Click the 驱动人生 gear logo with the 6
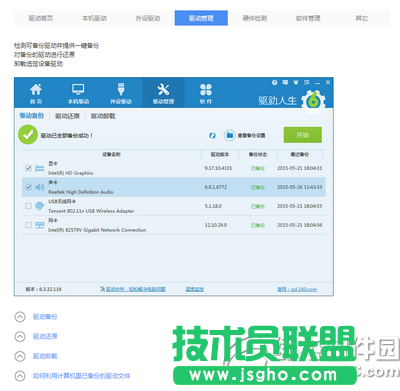This screenshot has width=400, height=391. point(313,100)
